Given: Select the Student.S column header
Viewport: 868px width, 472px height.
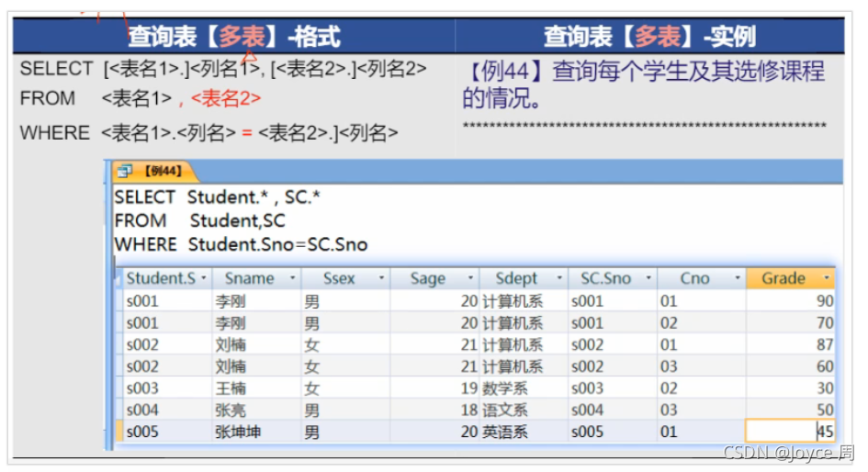Looking at the screenshot, I should coord(166,278).
